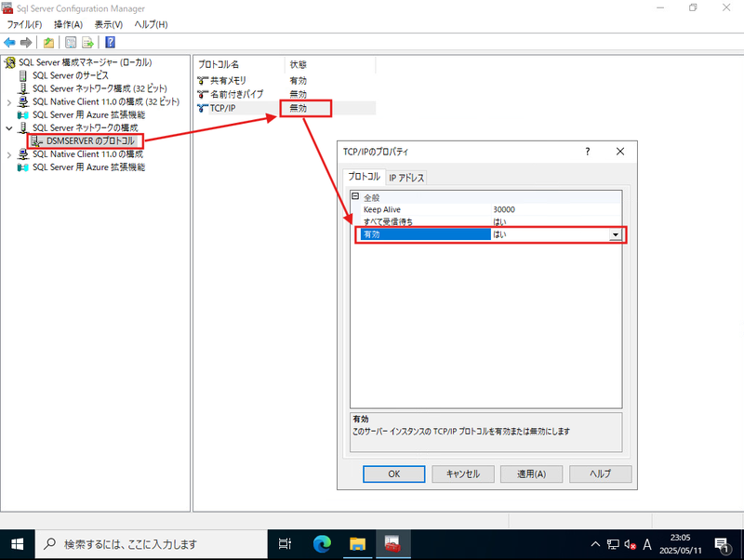Viewport: 744px width, 560px height.
Task: Click the 名前付きパイプ protocol icon
Action: pos(203,95)
